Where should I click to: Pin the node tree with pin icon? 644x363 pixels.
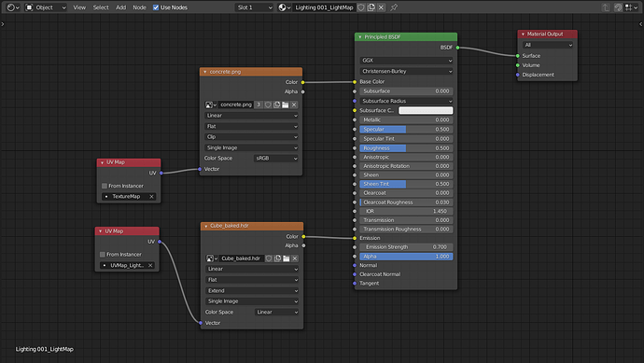[394, 7]
